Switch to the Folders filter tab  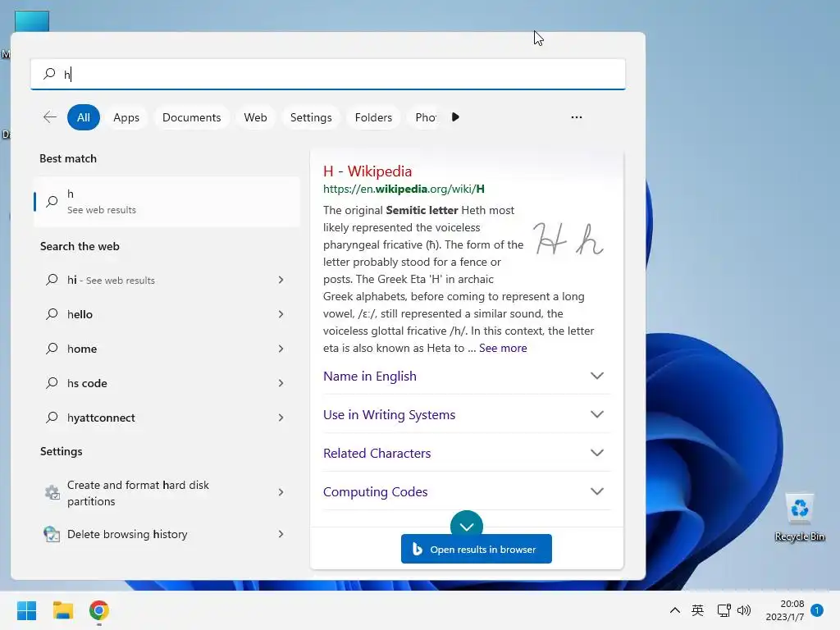(373, 117)
